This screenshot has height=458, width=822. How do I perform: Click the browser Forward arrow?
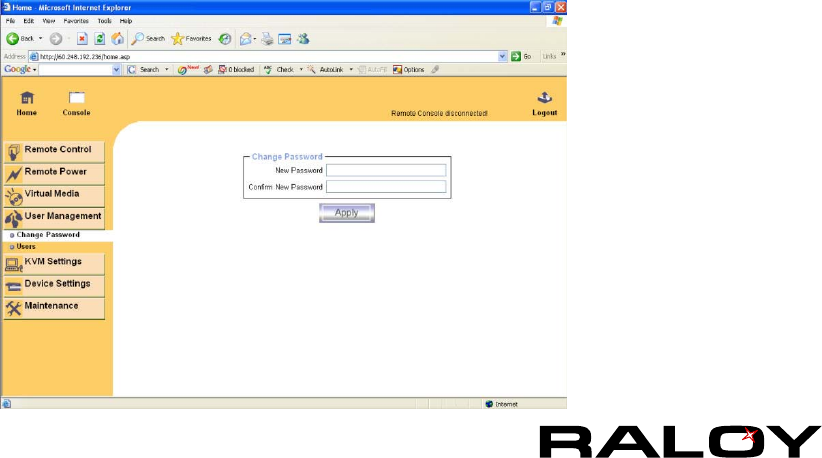(x=56, y=38)
